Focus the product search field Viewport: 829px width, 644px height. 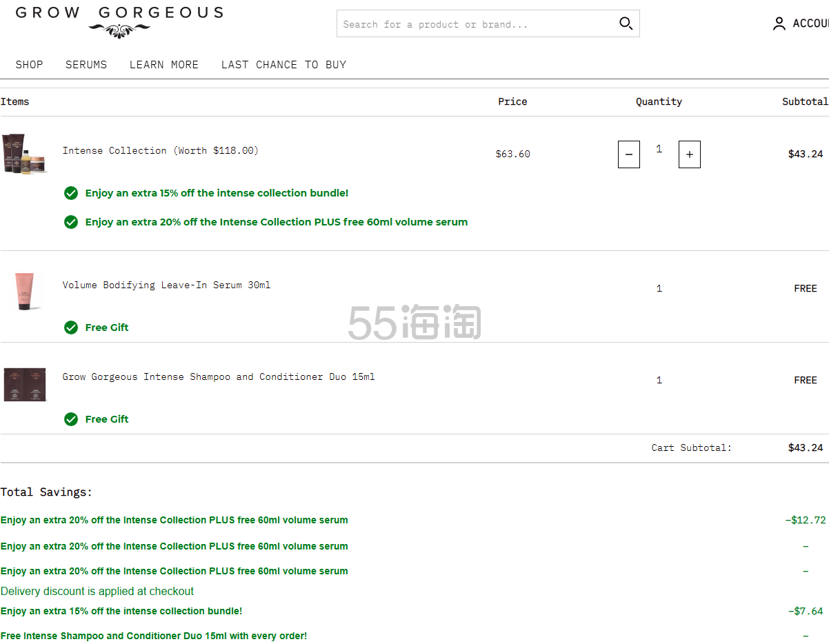coord(488,23)
